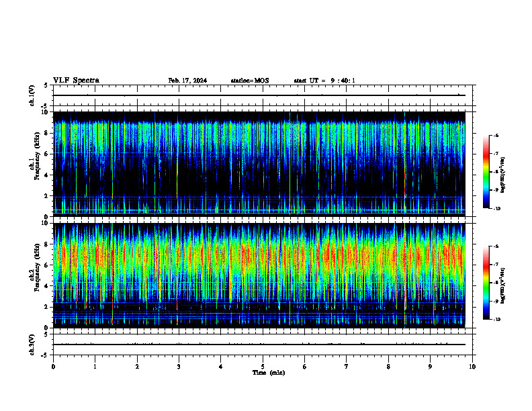The height and width of the screenshot is (411, 532).
Task: Click the lower color bar beside ch.2 spectrogram
Action: tap(486, 283)
